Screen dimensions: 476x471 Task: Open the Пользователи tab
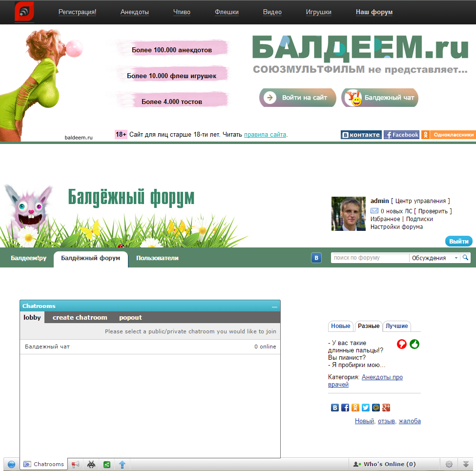[157, 258]
